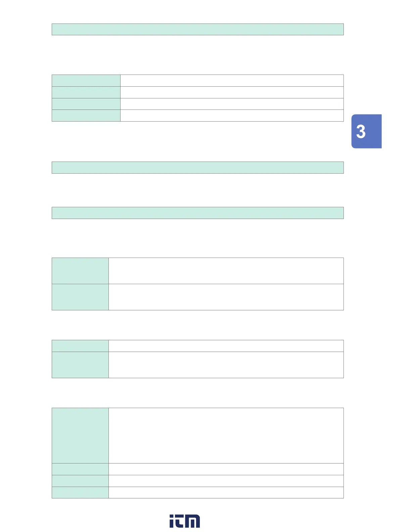Screen dimensions: 411x532
Task: Select lower white cell of two-tall-row table
Action: pyautogui.click(x=226, y=297)
